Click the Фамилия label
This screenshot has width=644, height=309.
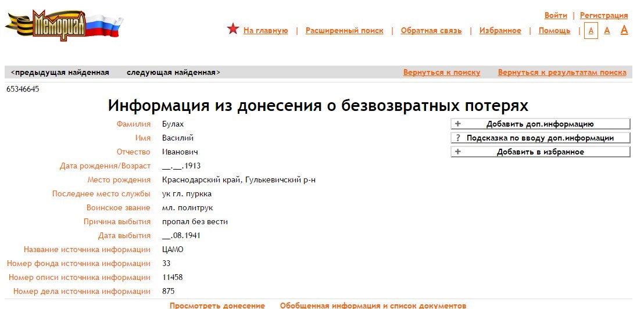coord(134,124)
